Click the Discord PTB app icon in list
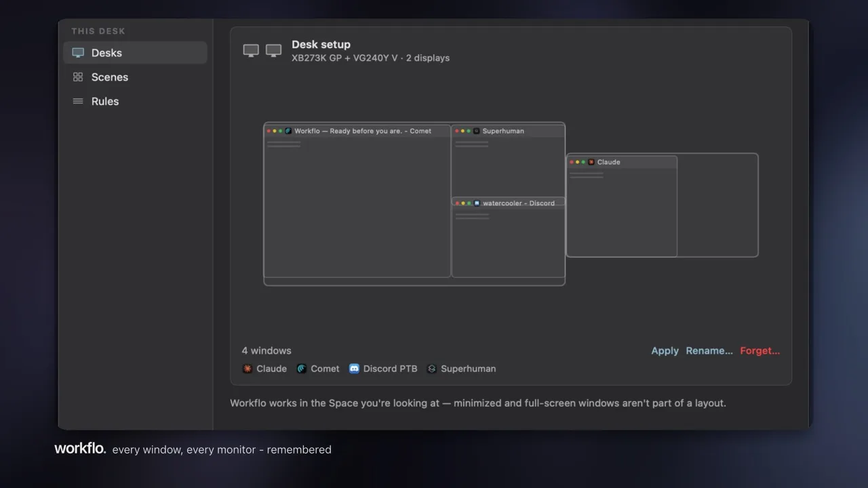The width and height of the screenshot is (868, 488). 354,369
